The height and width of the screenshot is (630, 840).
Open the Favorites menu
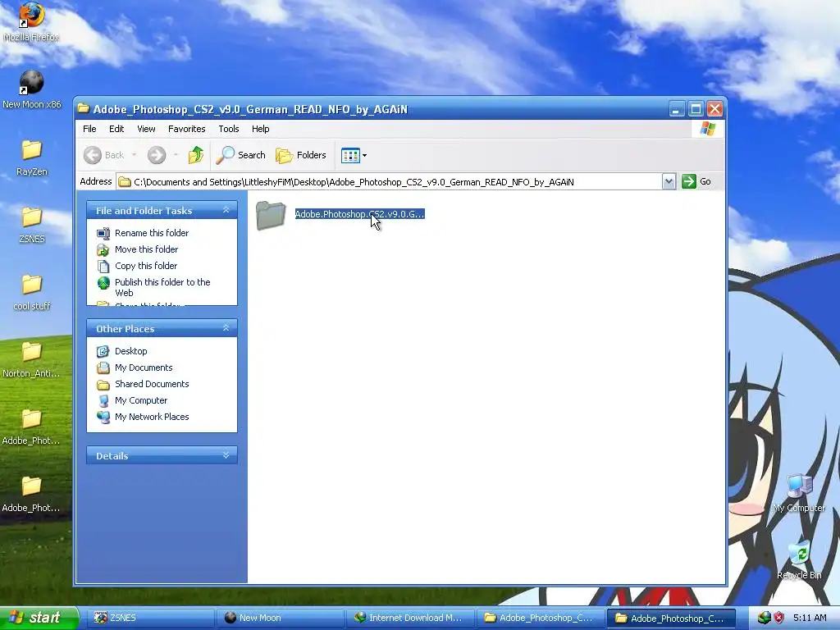pyautogui.click(x=186, y=129)
